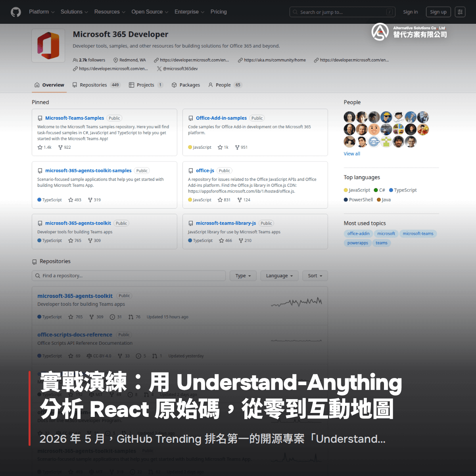Switch to the Repositories tab
The image size is (476, 476).
pos(96,85)
